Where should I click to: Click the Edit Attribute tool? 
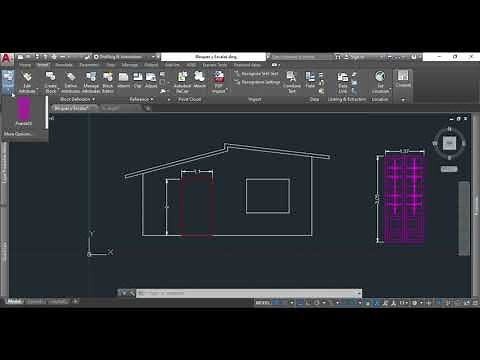click(27, 83)
